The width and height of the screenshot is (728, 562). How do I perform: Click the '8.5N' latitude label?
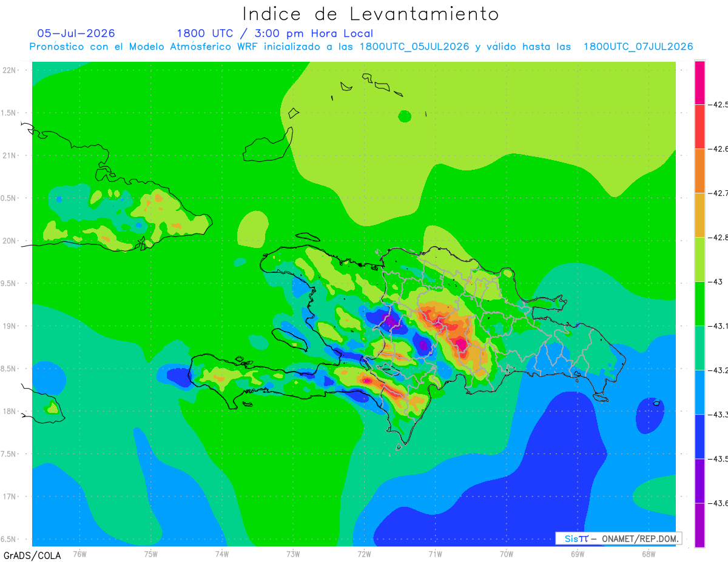point(9,369)
